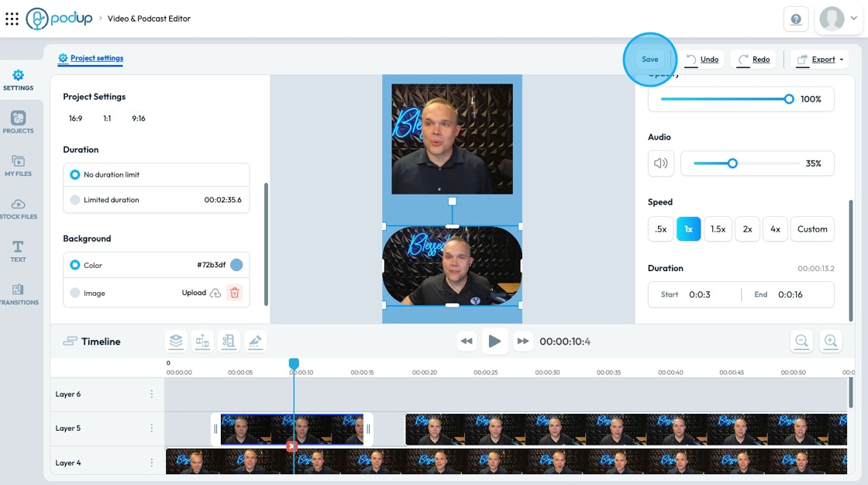Screen dimensions: 868x485
Task: Open the #72b3df background color swatch
Action: point(236,265)
